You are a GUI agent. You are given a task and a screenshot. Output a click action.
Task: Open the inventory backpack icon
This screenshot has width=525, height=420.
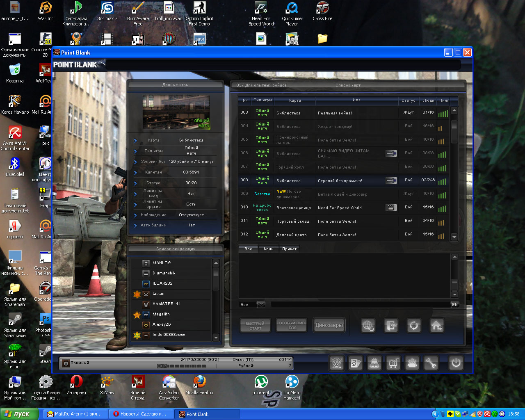point(374,363)
